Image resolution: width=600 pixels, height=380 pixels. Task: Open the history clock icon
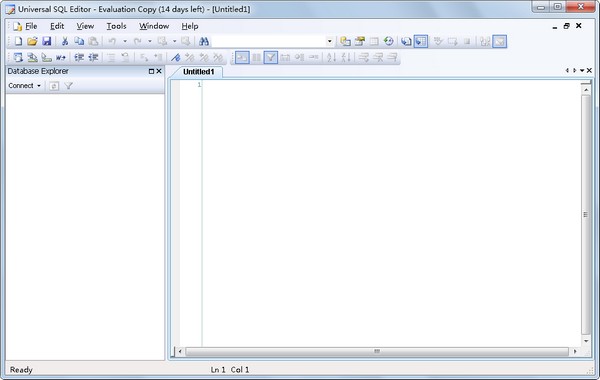click(389, 41)
